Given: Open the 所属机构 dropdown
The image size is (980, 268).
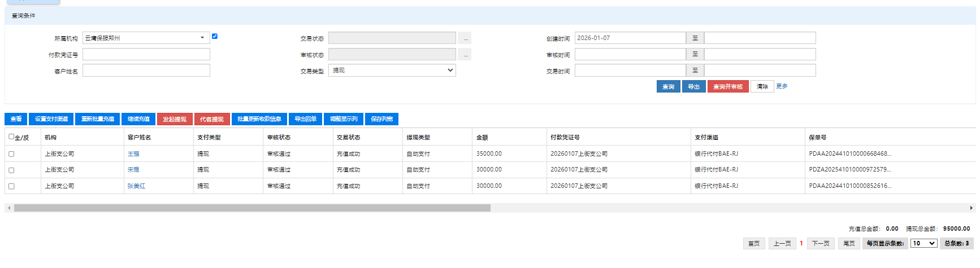Looking at the screenshot, I should (146, 38).
